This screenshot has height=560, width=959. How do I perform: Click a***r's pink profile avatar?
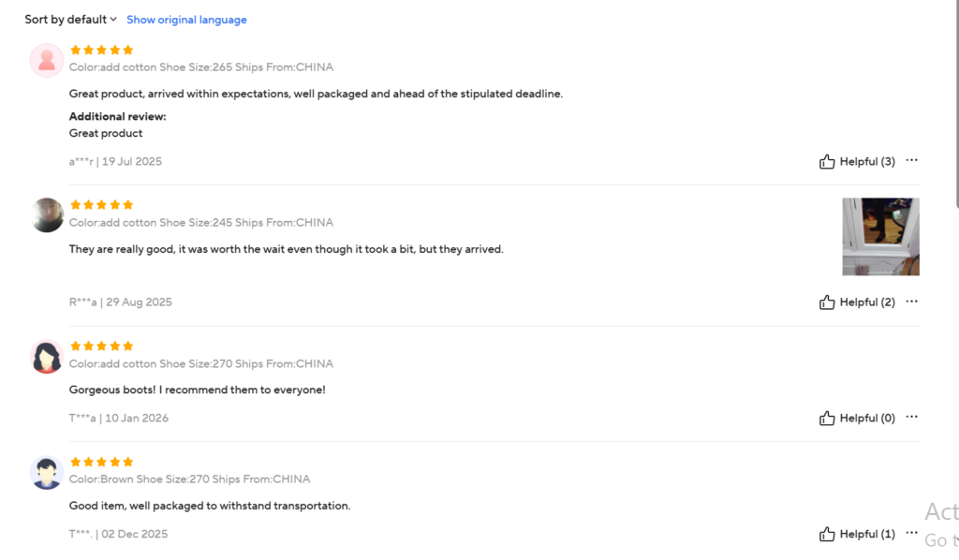[47, 61]
